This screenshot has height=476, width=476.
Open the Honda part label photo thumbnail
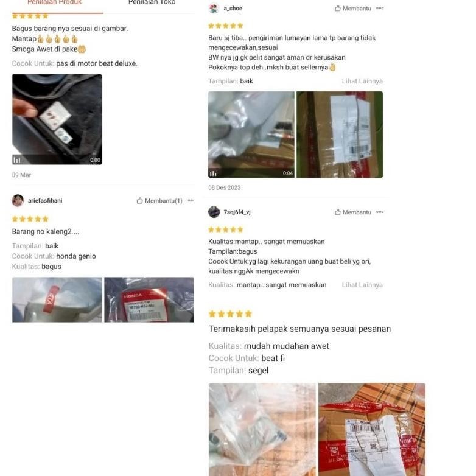149,299
